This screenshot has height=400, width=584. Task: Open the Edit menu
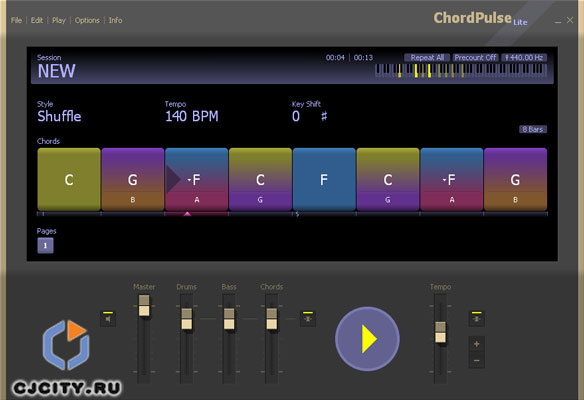coord(37,20)
